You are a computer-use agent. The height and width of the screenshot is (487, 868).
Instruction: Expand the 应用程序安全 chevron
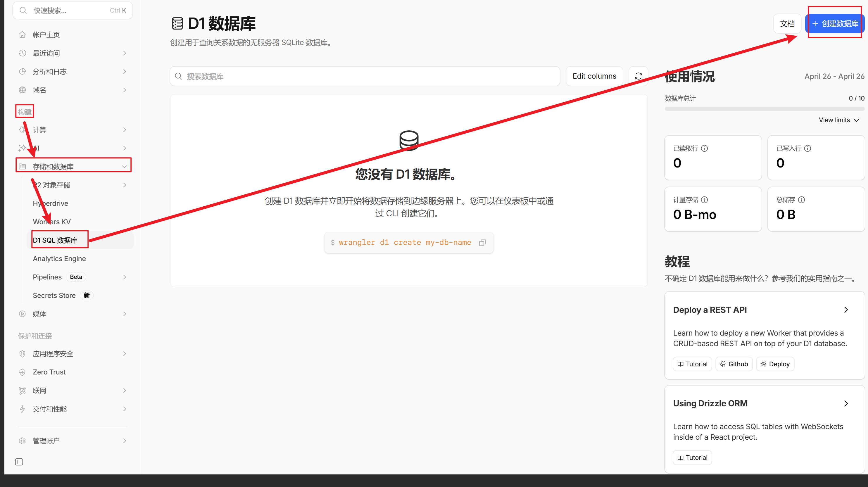tap(125, 353)
